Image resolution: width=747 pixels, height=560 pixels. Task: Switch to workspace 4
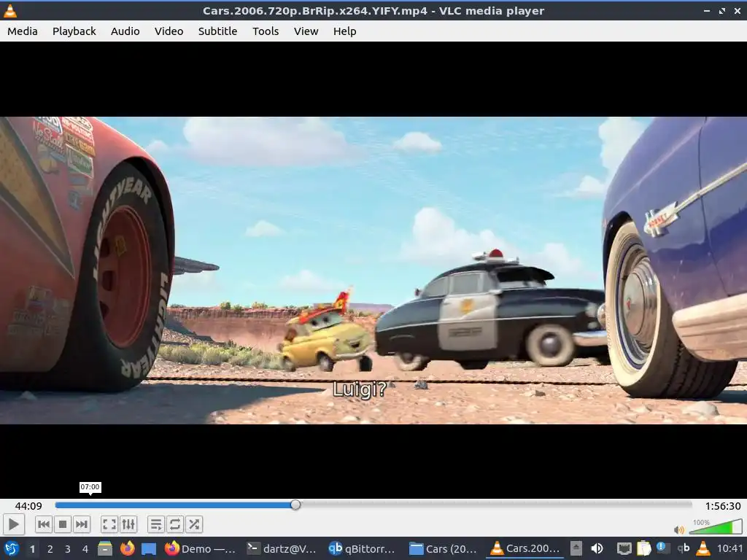pyautogui.click(x=85, y=549)
